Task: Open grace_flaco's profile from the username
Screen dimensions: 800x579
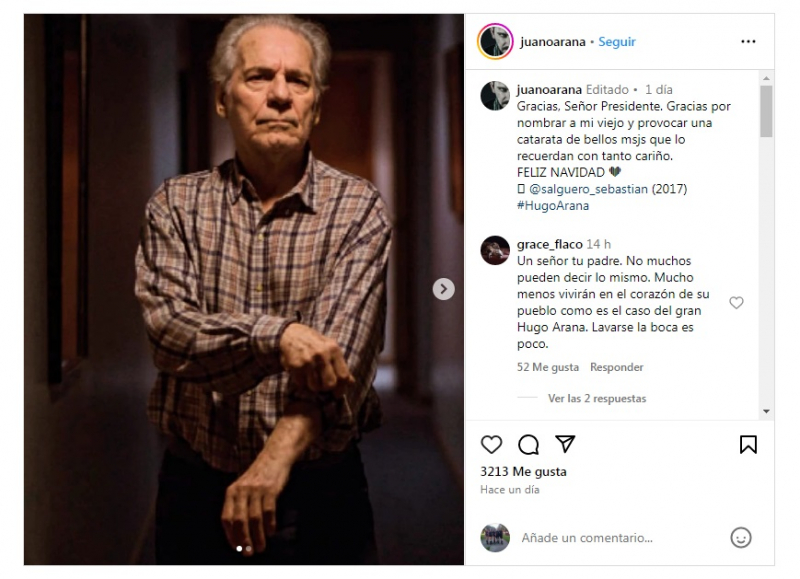Action: click(x=549, y=244)
